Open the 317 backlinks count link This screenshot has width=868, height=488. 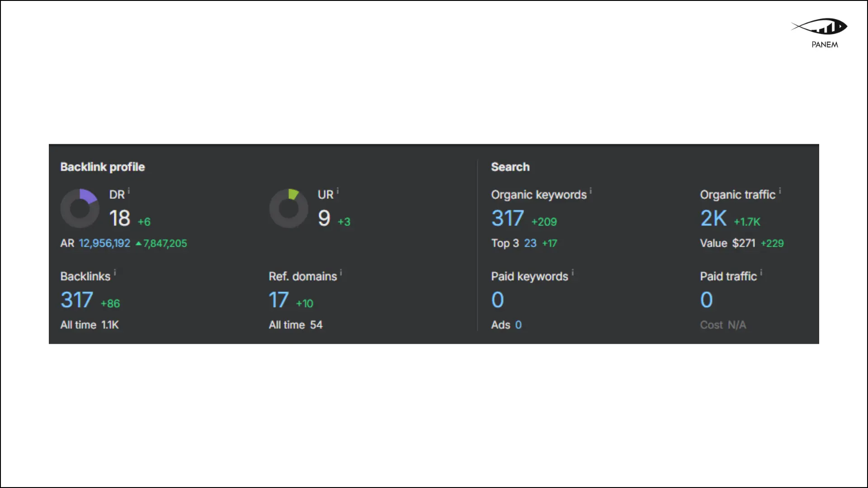[77, 300]
